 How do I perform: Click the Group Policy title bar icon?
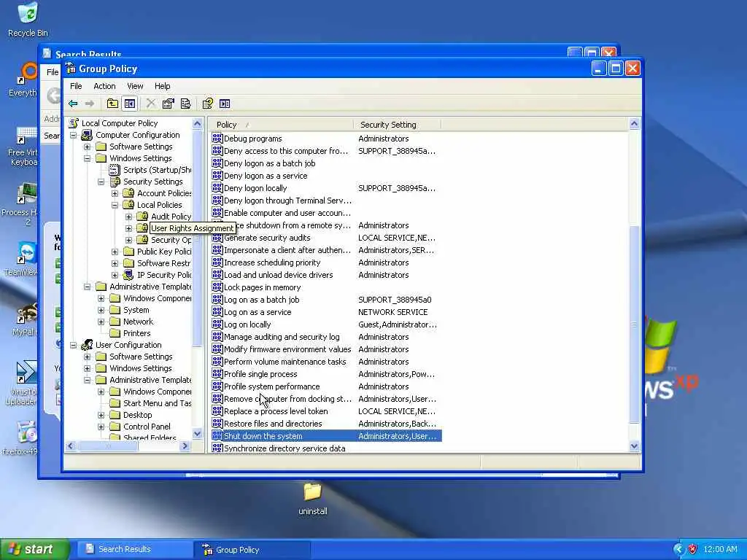(x=71, y=69)
